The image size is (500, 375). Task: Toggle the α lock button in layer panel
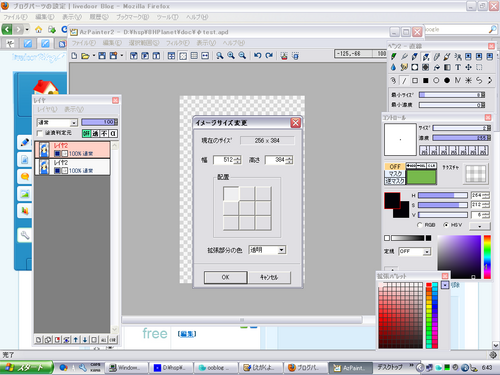pos(113,134)
